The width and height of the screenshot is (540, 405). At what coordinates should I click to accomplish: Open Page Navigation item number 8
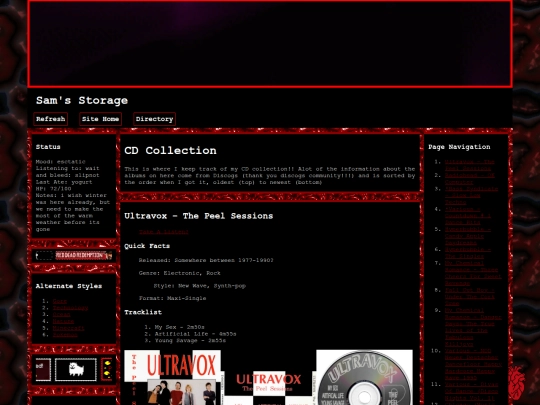tap(469, 297)
